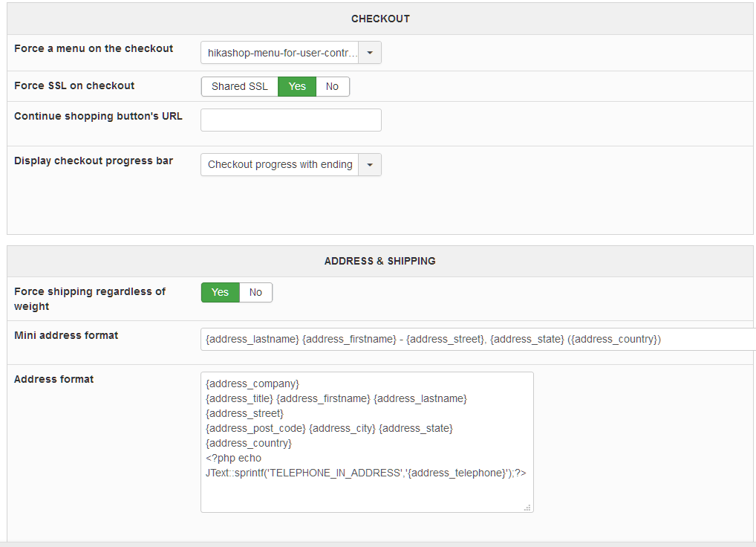Focus the Continue shopping button's URL field
Image resolution: width=756 pixels, height=547 pixels.
pyautogui.click(x=290, y=120)
